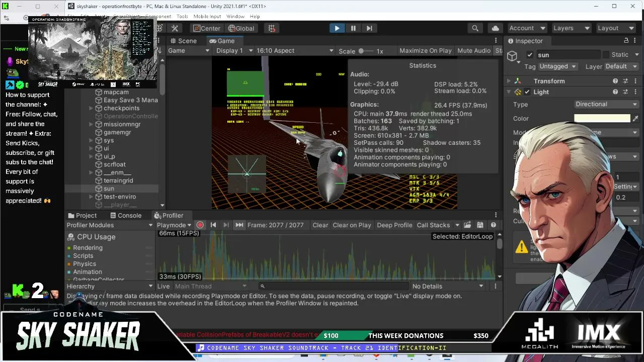The height and width of the screenshot is (362, 644).
Task: Load Profiler data from file icon
Action: (467, 225)
